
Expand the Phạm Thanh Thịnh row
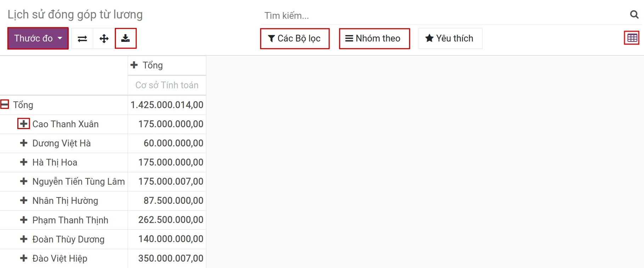tap(24, 220)
